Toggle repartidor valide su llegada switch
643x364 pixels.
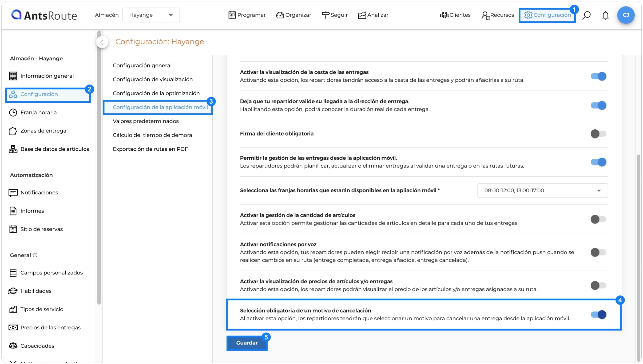coord(598,105)
